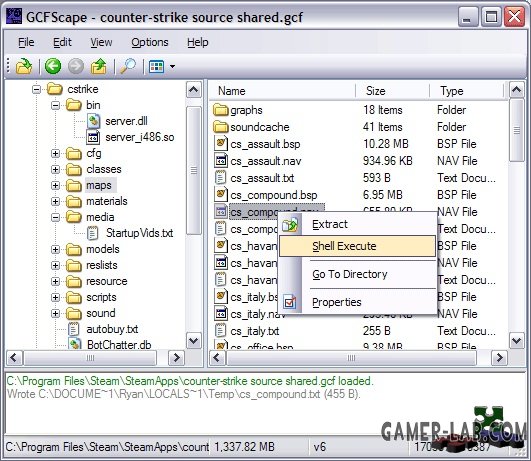The height and width of the screenshot is (461, 531).
Task: Click the View mode toolbar icon
Action: pyautogui.click(x=156, y=66)
